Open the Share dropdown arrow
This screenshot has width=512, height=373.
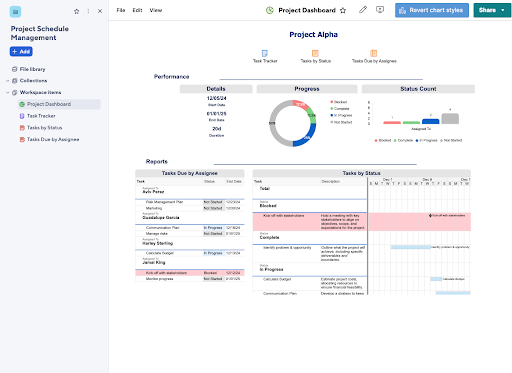click(503, 10)
